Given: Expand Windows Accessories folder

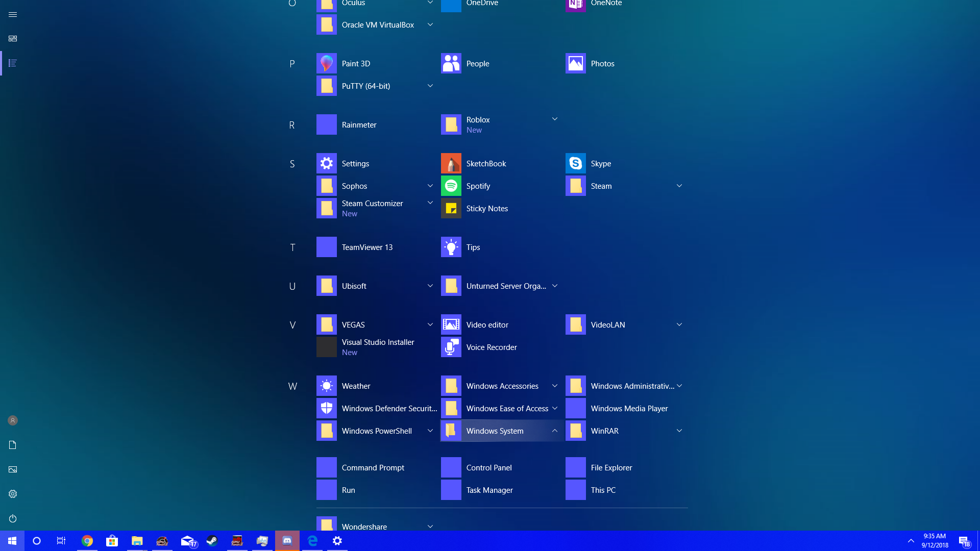Looking at the screenshot, I should coord(555,386).
